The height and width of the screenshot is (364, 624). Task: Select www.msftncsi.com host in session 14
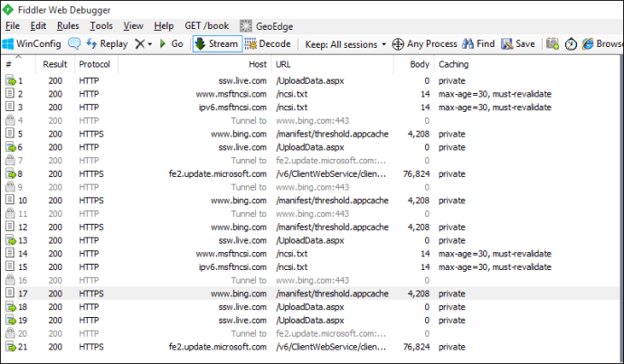pyautogui.click(x=232, y=254)
